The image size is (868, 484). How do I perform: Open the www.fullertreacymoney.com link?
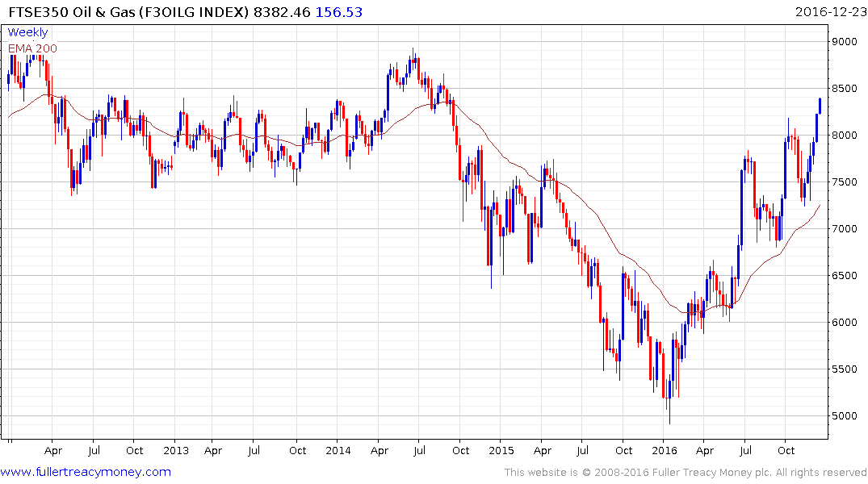click(x=86, y=472)
